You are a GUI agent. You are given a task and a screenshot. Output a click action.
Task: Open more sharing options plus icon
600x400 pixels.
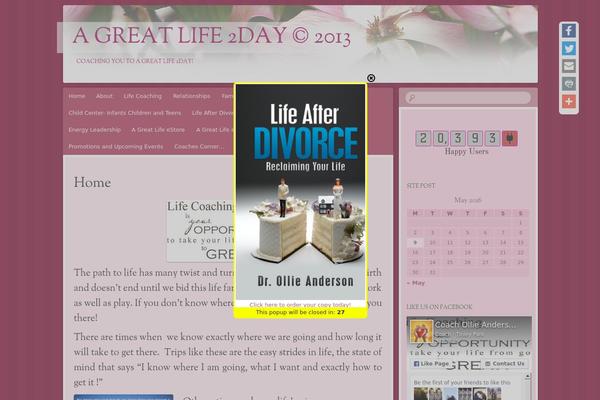click(x=569, y=101)
